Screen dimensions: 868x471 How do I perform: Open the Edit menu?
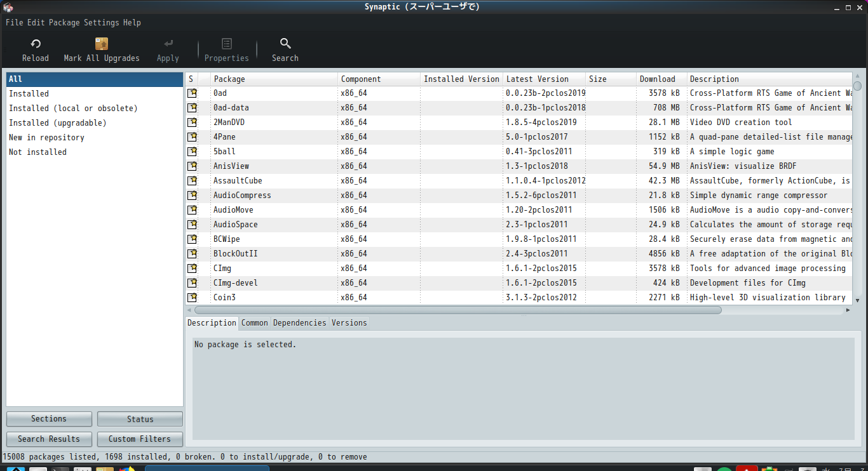pyautogui.click(x=36, y=22)
